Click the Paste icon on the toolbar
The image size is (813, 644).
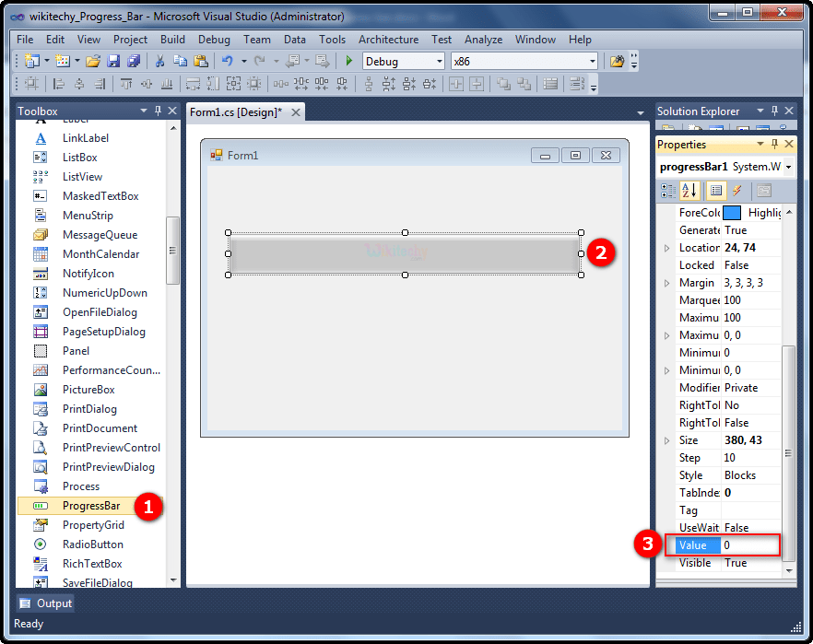pos(203,61)
